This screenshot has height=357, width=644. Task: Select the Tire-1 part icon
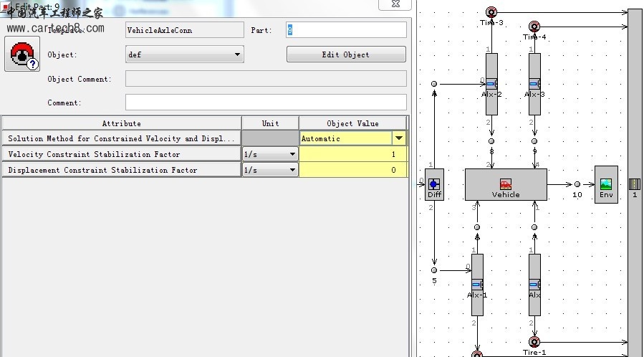coord(534,342)
